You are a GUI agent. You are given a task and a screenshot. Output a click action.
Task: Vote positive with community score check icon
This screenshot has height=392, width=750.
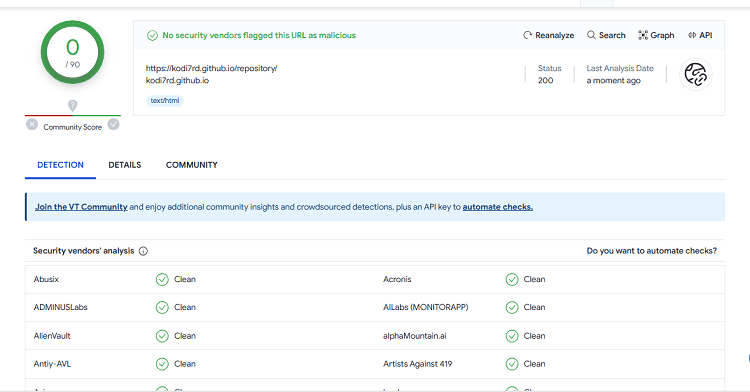[113, 125]
